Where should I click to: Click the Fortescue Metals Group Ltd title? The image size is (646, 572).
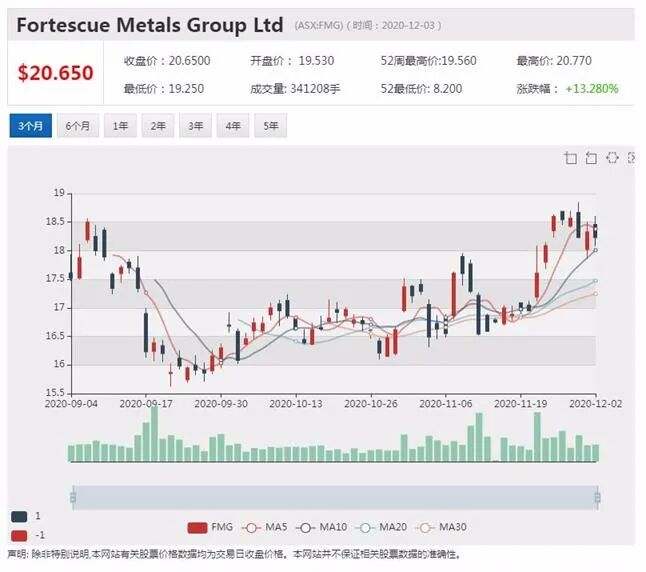coord(150,25)
